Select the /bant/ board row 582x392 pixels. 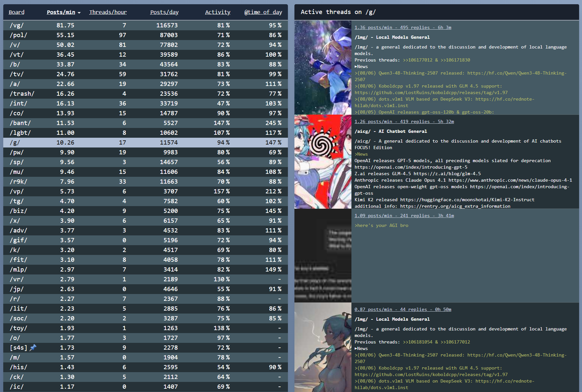click(146, 123)
